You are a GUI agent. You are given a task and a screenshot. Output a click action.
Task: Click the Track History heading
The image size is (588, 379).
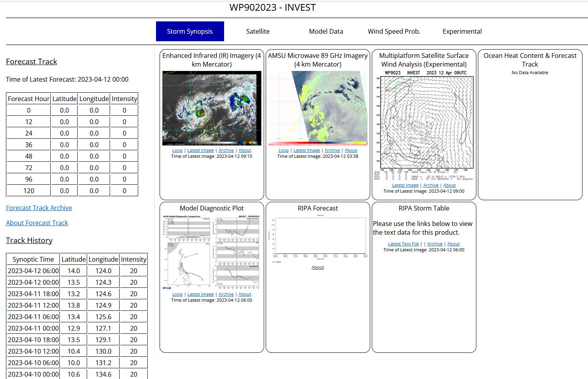tap(29, 240)
